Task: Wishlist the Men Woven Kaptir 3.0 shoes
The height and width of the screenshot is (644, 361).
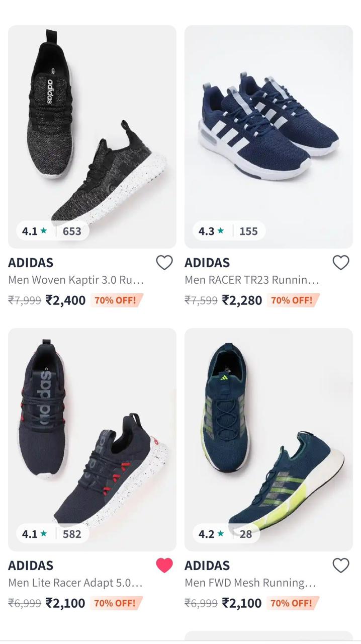Action: (164, 263)
